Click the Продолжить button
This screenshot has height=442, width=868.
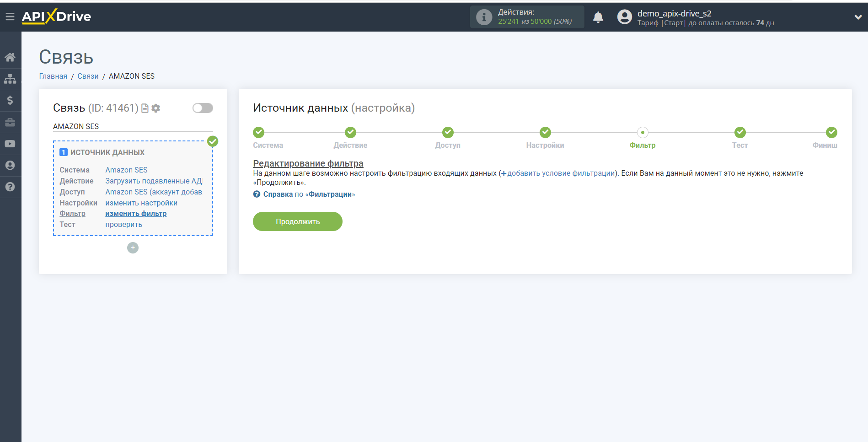298,221
